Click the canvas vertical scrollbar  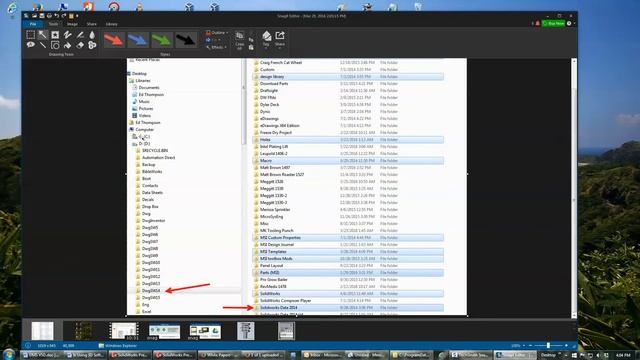574,188
